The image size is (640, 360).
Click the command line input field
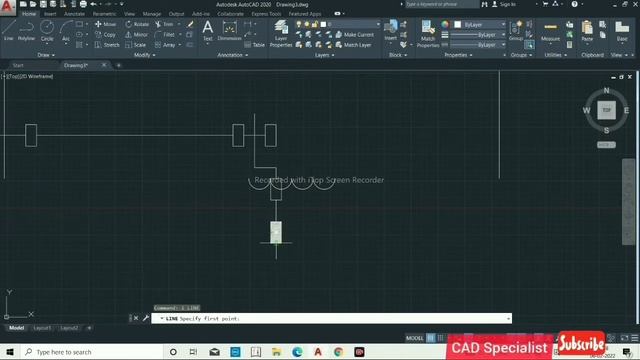pyautogui.click(x=331, y=318)
